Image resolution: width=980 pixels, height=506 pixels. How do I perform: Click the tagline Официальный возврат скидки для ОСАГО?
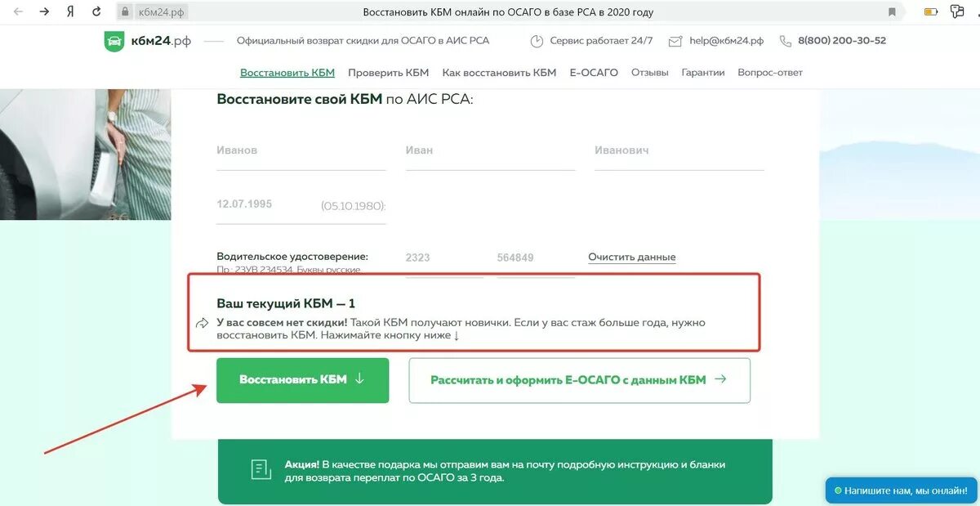(363, 41)
